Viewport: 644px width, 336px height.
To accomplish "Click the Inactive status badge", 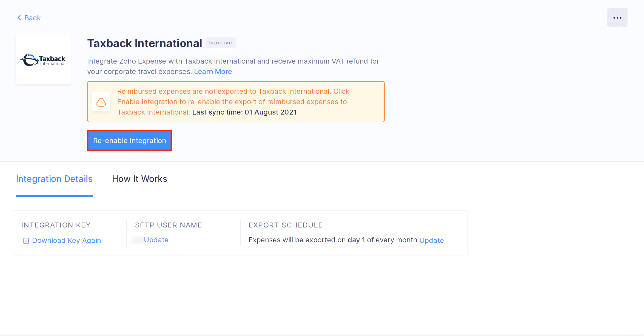I will (x=220, y=43).
